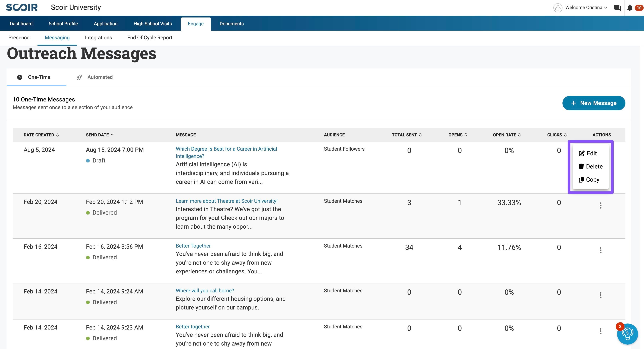
Task: Open the chat messages icon in header
Action: [617, 8]
